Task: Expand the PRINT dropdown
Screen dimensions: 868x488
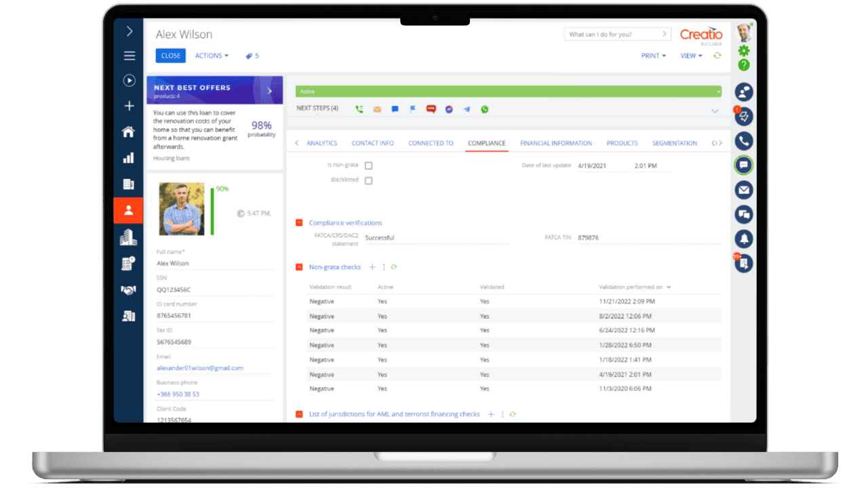Action: [x=653, y=56]
